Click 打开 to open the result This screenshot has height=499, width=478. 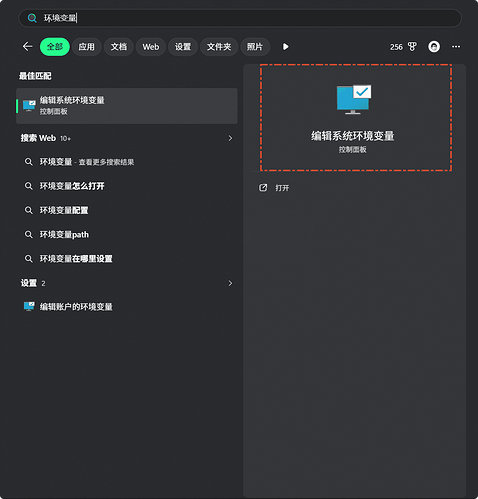(x=282, y=188)
